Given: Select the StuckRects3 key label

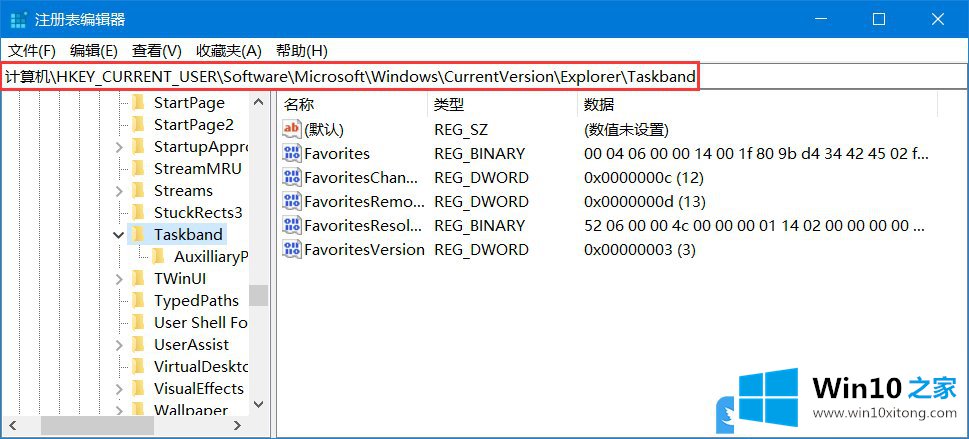Looking at the screenshot, I should click(x=198, y=213).
